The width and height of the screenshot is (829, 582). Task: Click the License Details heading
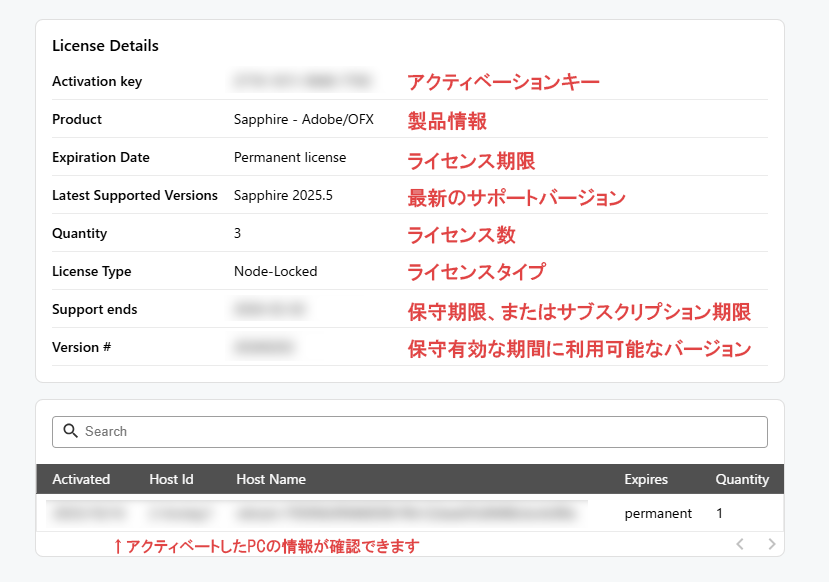(x=105, y=45)
